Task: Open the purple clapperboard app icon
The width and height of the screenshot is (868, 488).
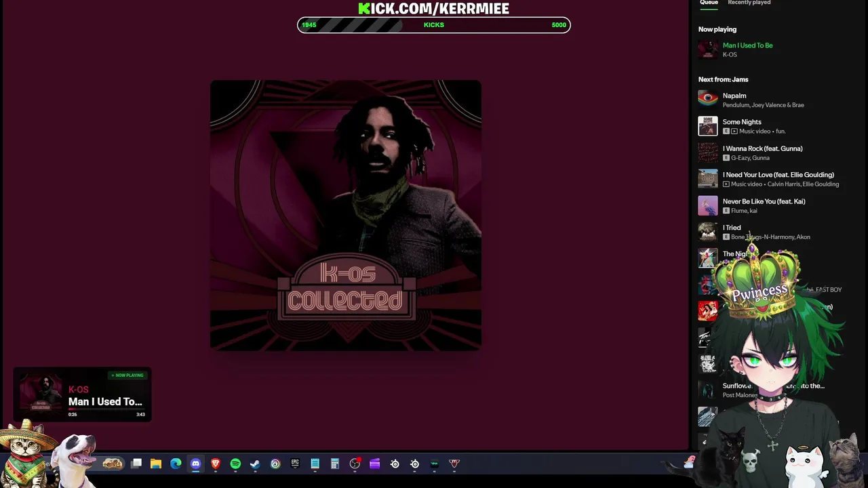Action: tap(374, 464)
